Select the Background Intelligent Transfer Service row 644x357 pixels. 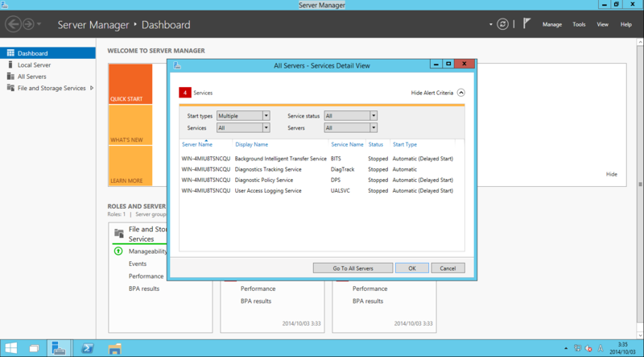click(321, 158)
